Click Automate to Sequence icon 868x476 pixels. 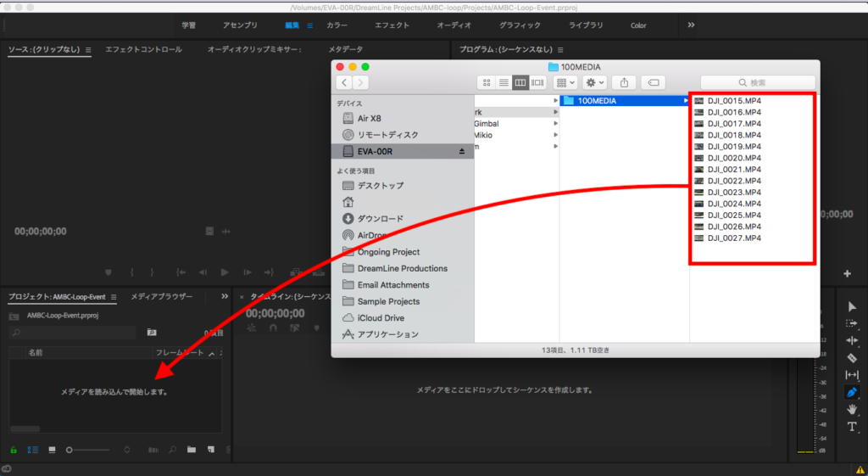[x=153, y=450]
